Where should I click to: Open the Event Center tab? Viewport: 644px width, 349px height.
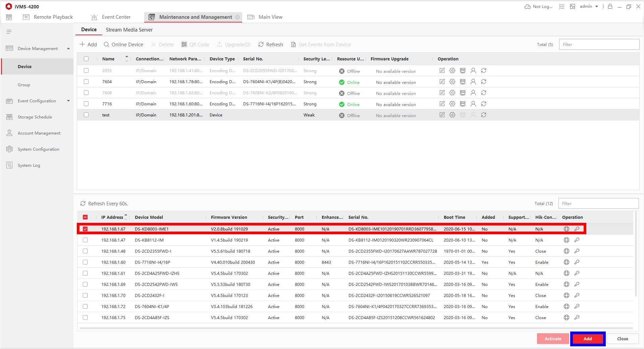point(116,17)
